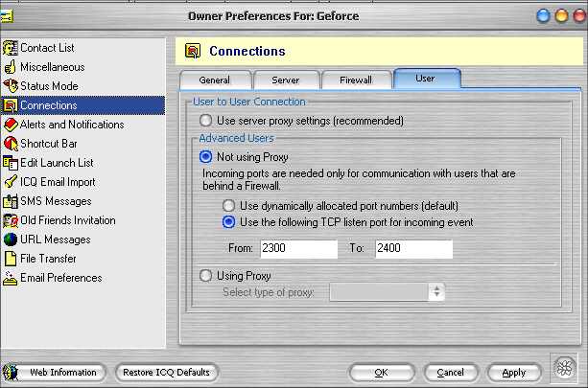The height and width of the screenshot is (388, 588).
Task: Switch to the Firewall tab
Action: (356, 80)
